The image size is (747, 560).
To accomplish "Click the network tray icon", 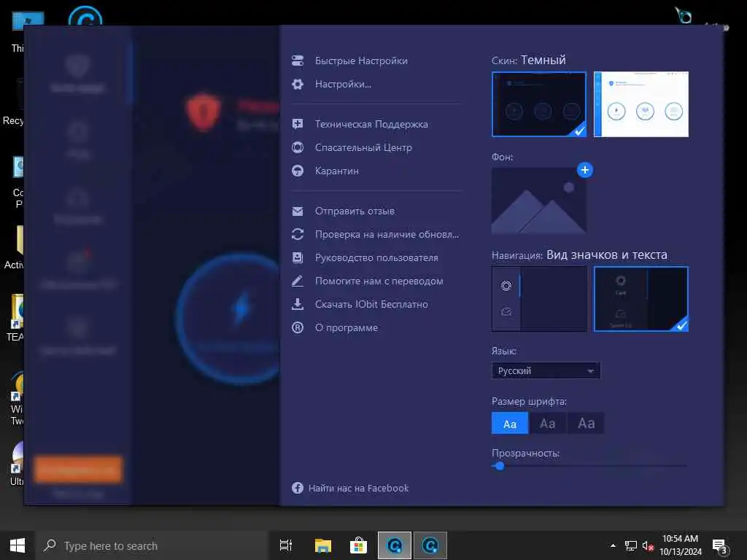I will point(631,545).
